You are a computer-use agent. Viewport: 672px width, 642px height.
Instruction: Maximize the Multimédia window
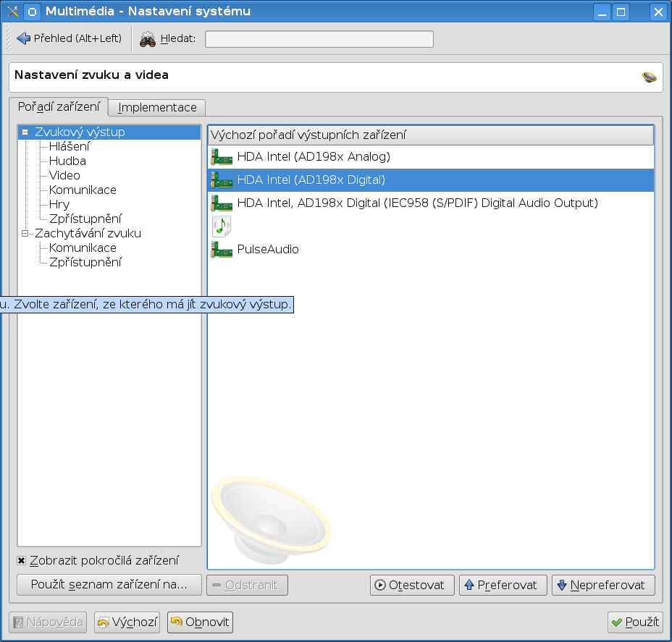(x=621, y=12)
